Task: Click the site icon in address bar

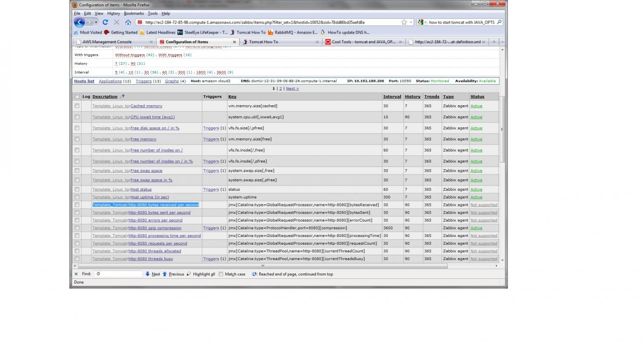Action: tap(140, 22)
